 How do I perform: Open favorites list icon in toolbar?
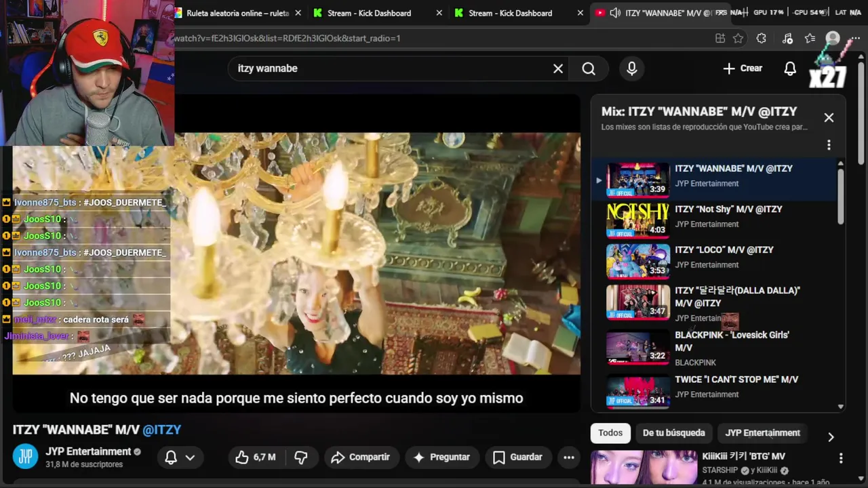click(810, 39)
